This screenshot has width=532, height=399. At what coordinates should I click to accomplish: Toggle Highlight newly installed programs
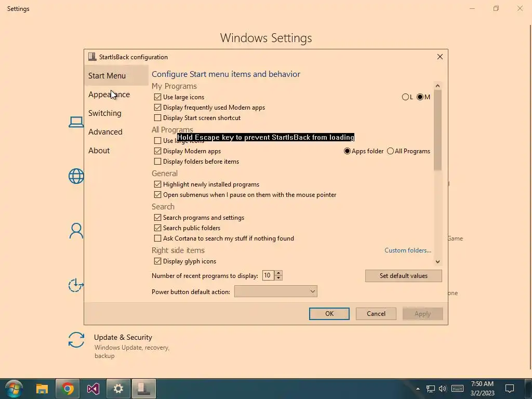(x=157, y=184)
